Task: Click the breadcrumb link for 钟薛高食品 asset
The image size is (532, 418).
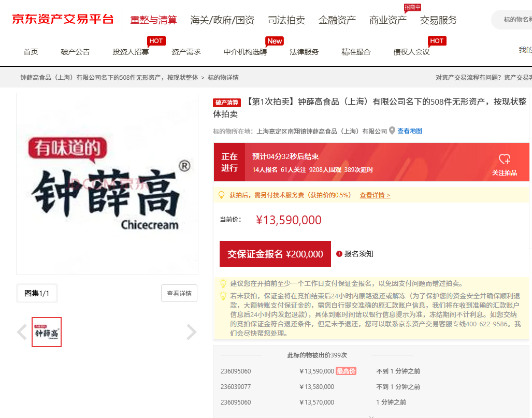Action: [x=109, y=78]
